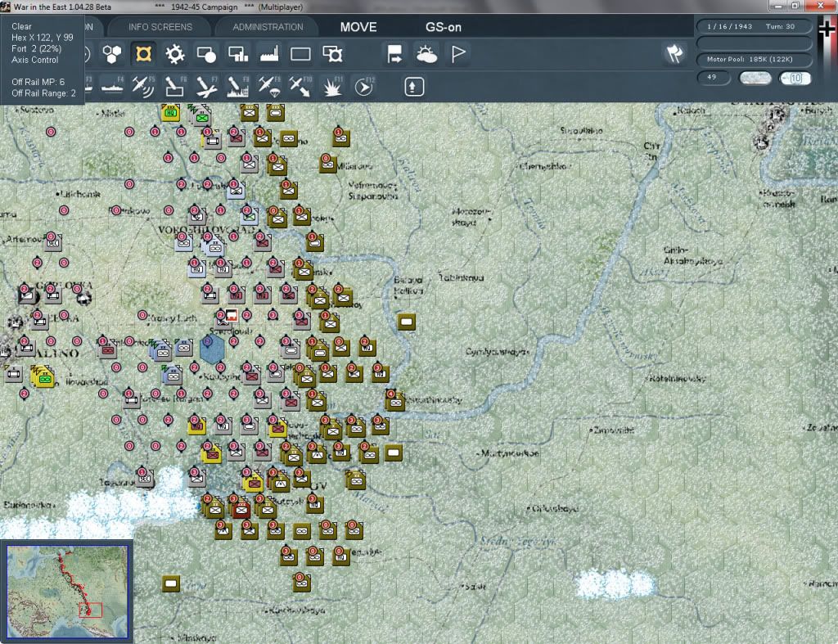Viewport: 838px width, 644px height.
Task: Click the red viewport box on minimap
Action: pos(90,610)
